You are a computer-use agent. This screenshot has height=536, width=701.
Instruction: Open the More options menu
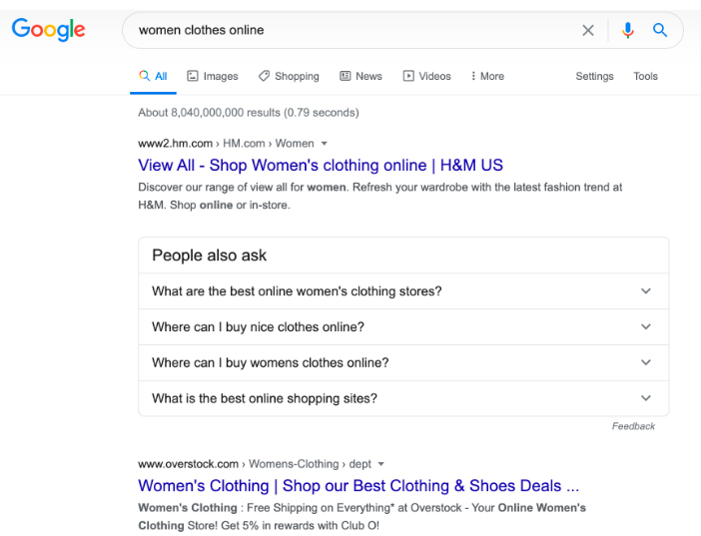tap(487, 76)
